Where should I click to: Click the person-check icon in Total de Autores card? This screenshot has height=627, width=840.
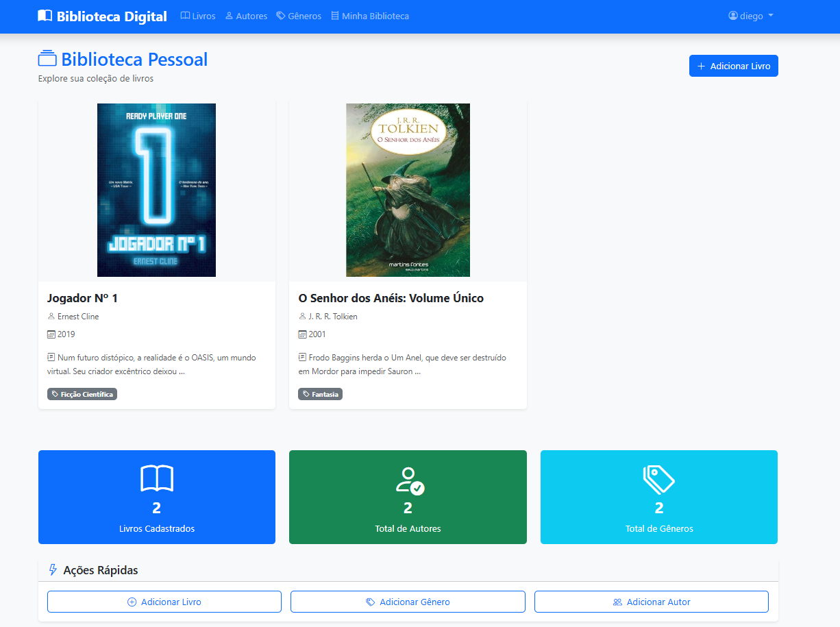coord(410,480)
